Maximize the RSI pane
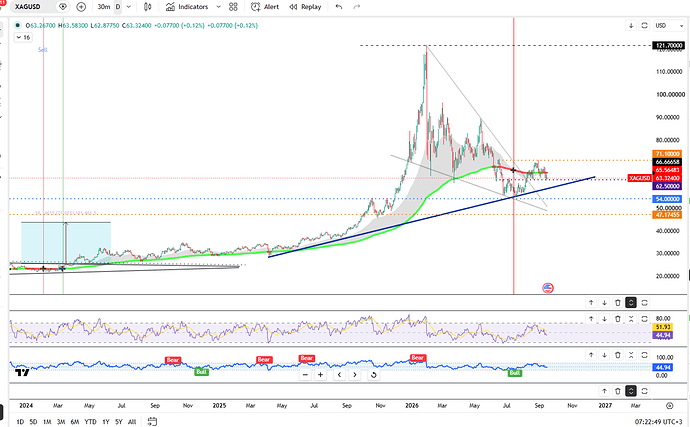Screen dimensions: 690x427 point(644,319)
